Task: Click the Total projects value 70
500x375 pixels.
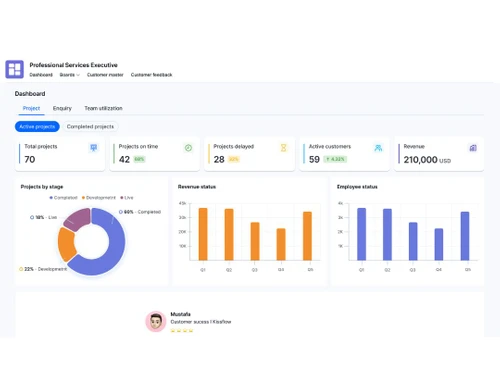Action: point(30,159)
